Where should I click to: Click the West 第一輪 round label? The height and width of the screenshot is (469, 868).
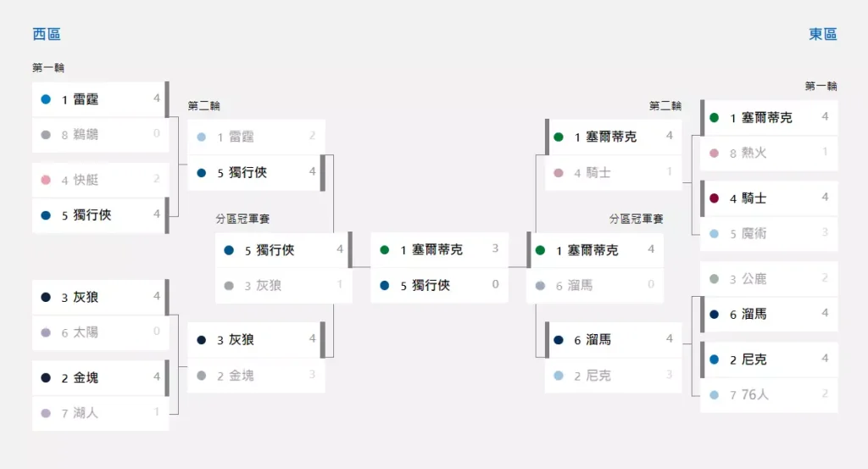(x=48, y=68)
